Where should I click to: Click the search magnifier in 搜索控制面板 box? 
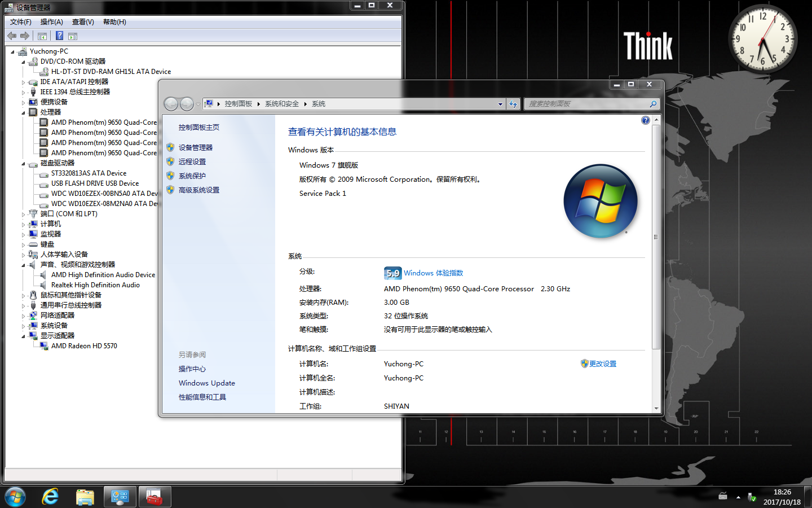coord(653,104)
